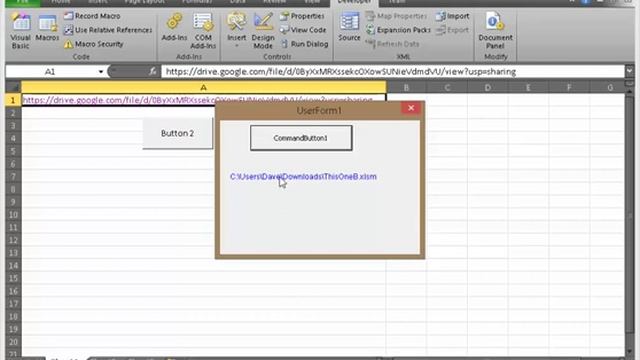Select row 1 header
The height and width of the screenshot is (360, 640).
click(13, 100)
